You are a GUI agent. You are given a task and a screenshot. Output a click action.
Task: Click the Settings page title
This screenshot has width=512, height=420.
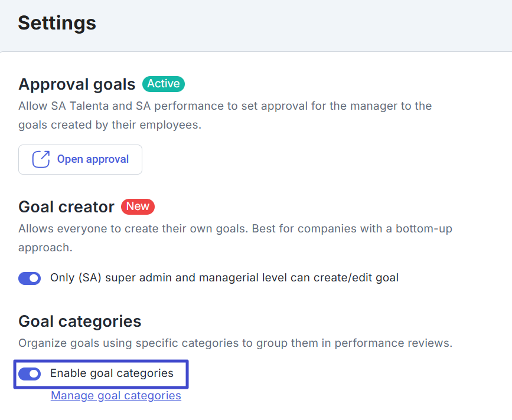click(57, 23)
